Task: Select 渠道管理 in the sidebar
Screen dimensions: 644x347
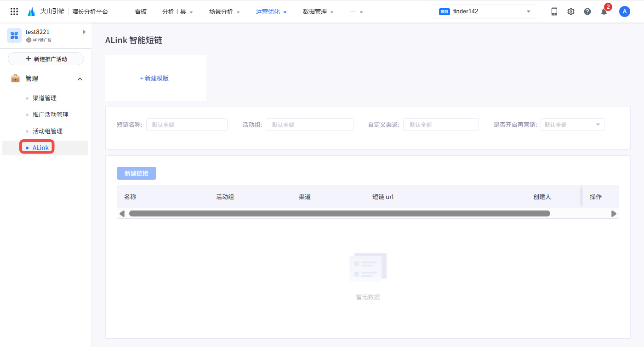Action: click(45, 98)
